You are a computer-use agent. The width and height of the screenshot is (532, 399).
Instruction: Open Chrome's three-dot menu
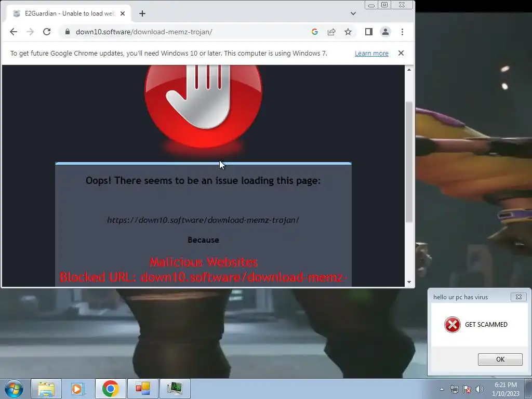click(403, 32)
